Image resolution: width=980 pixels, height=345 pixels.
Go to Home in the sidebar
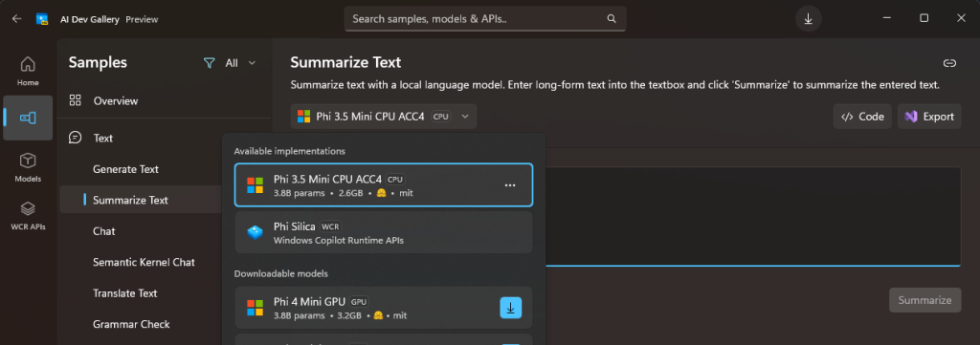coord(28,71)
